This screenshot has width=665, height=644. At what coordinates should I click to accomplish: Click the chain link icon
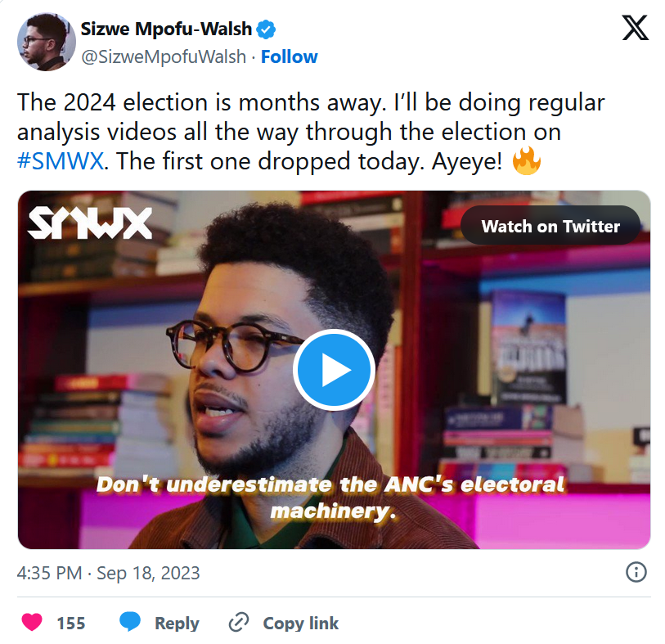(x=239, y=623)
